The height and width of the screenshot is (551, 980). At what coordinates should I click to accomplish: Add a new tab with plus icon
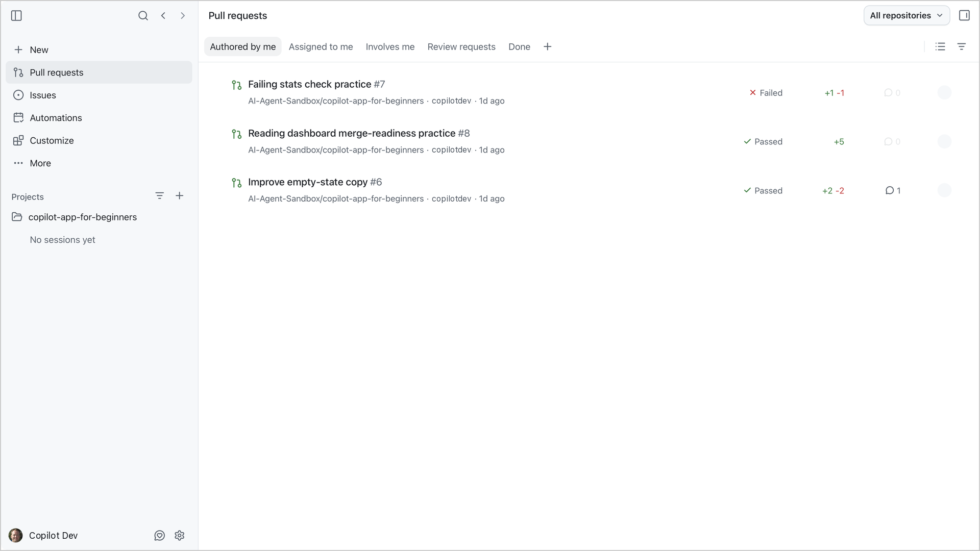547,46
